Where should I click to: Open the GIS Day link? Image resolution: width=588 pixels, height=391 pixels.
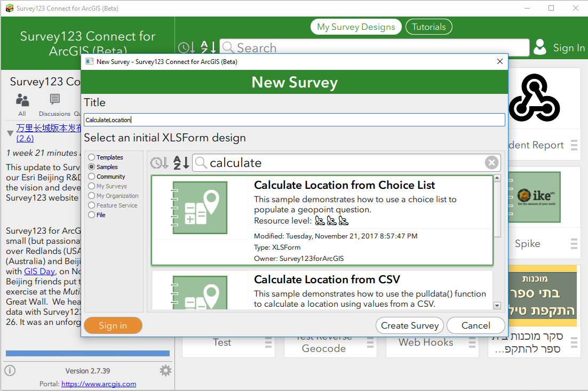coord(39,272)
